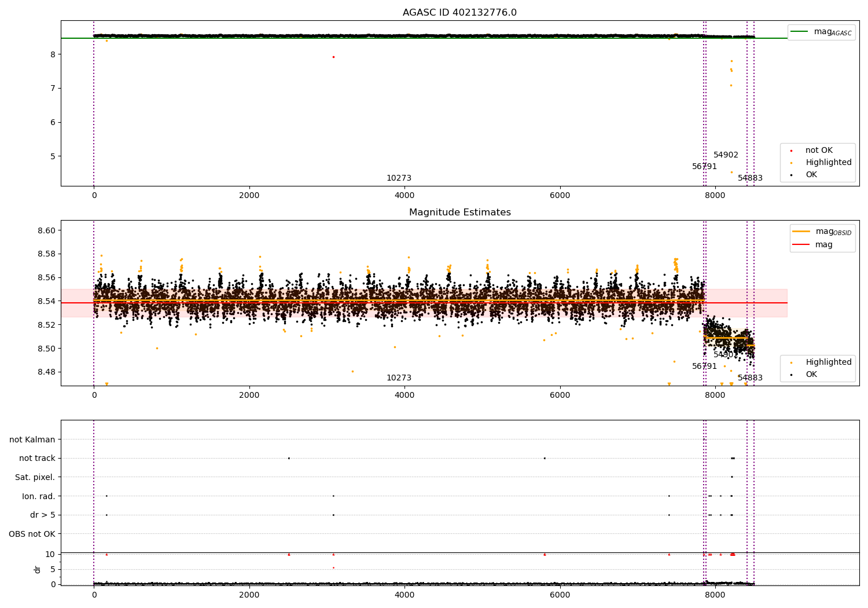Click the green mag AGASC legend line
This screenshot has width=868, height=608.
801,32
